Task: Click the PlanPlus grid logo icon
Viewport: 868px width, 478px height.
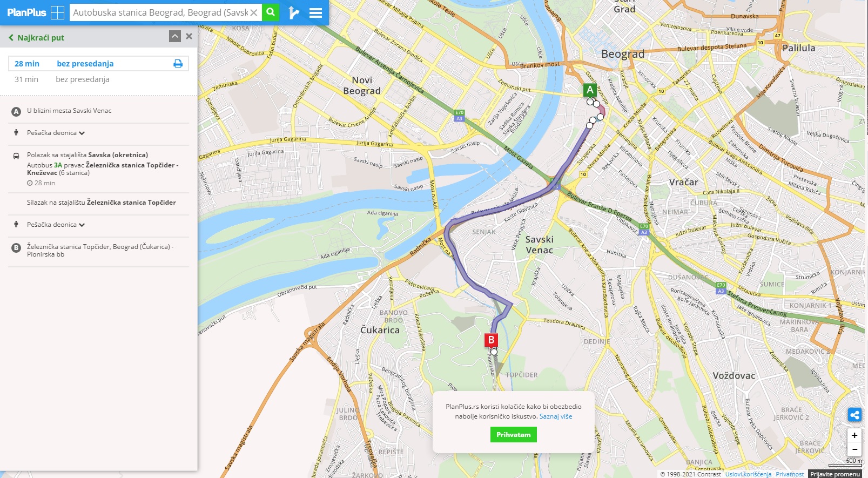Action: pos(57,12)
